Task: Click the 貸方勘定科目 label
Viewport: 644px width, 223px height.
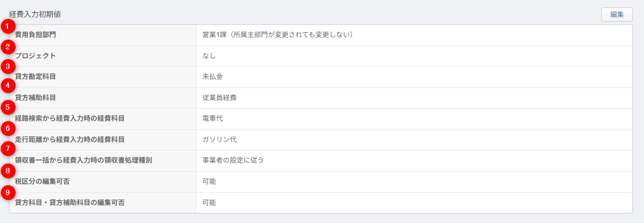Action: pyautogui.click(x=35, y=77)
